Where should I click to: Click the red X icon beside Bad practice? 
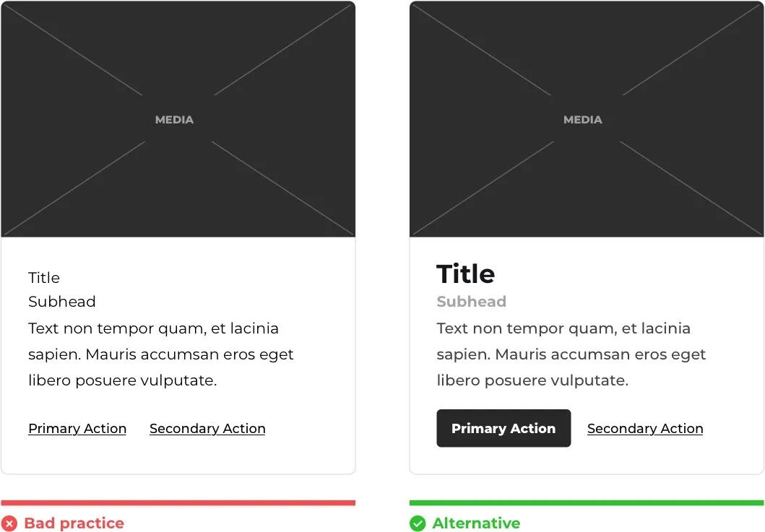(9, 523)
